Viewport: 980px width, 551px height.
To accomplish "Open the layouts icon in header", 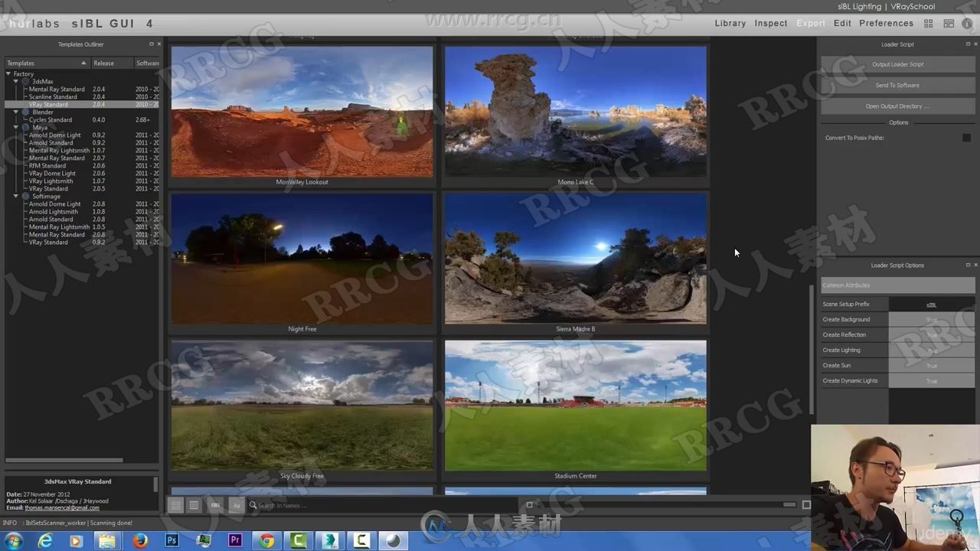I will [949, 24].
